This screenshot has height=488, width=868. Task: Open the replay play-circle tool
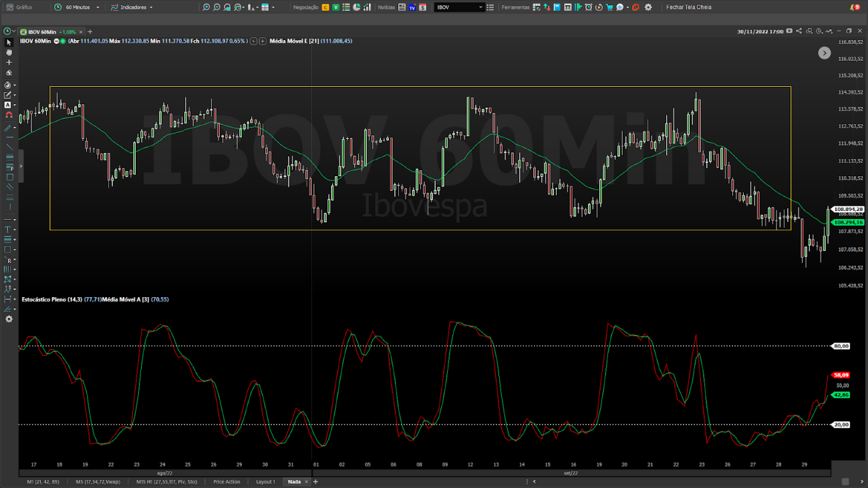[x=599, y=7]
